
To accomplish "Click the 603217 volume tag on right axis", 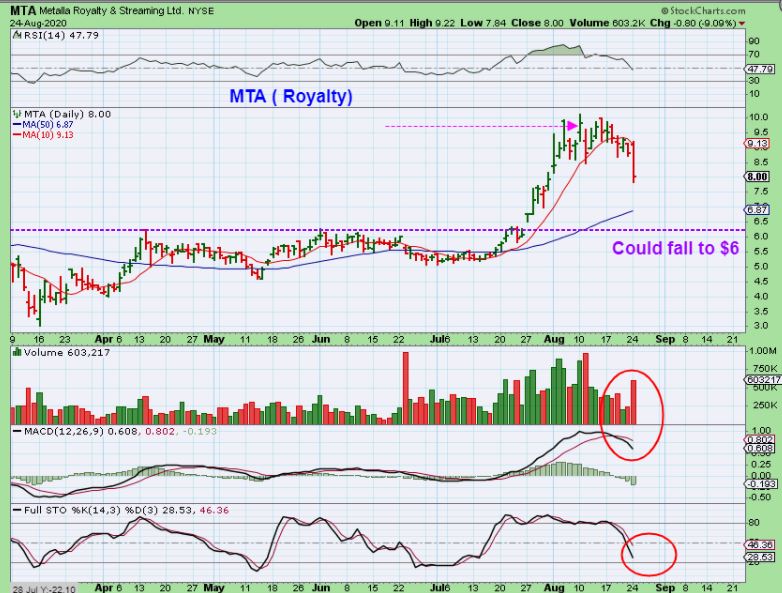I will click(x=764, y=380).
